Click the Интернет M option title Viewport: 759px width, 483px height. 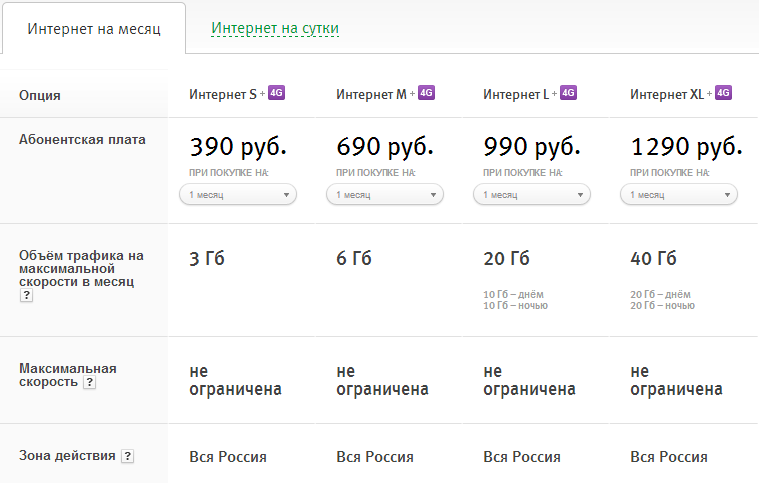click(x=371, y=95)
